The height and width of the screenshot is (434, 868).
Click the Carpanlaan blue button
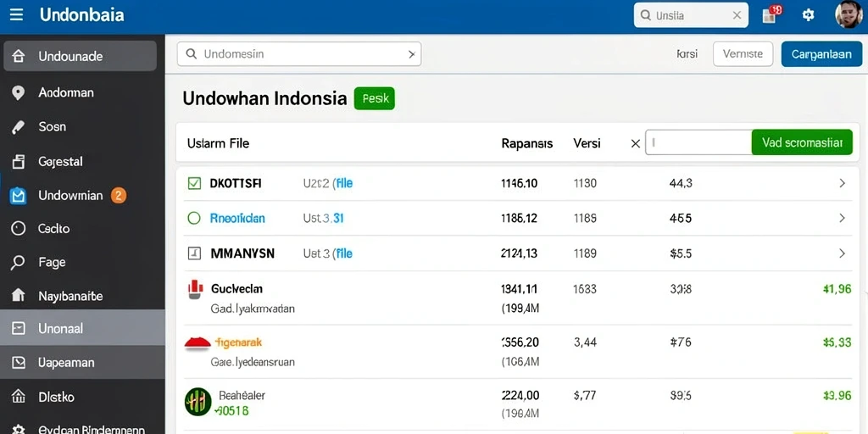point(821,54)
